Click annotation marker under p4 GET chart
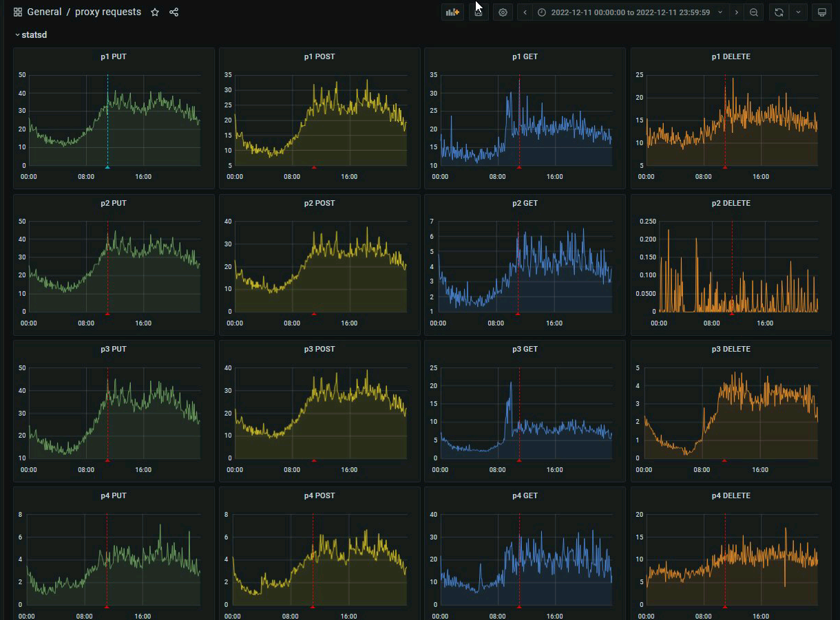Viewport: 840px width, 620px height. [519, 606]
